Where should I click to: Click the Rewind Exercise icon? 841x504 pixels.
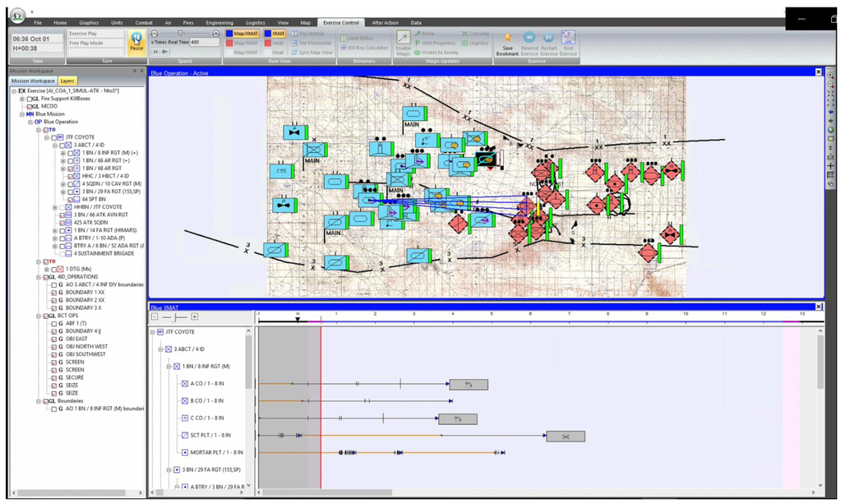point(529,38)
